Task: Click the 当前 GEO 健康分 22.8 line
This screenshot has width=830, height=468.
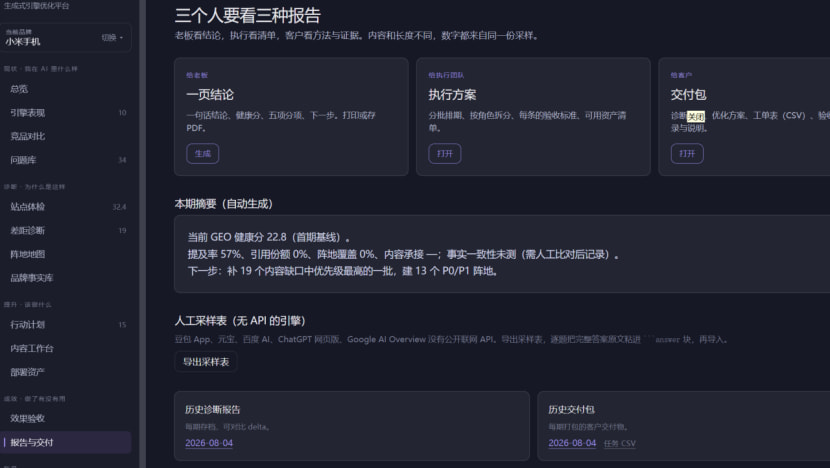Action: coord(268,237)
